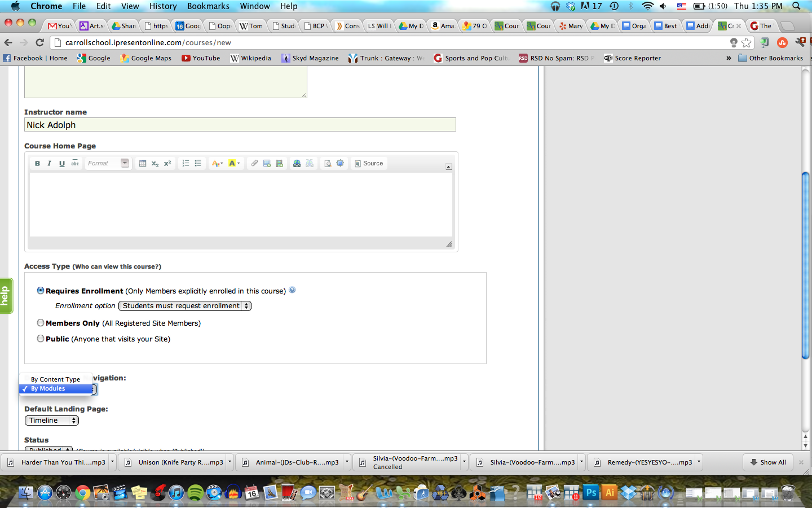Insert a link with the paperclip icon

pos(254,163)
